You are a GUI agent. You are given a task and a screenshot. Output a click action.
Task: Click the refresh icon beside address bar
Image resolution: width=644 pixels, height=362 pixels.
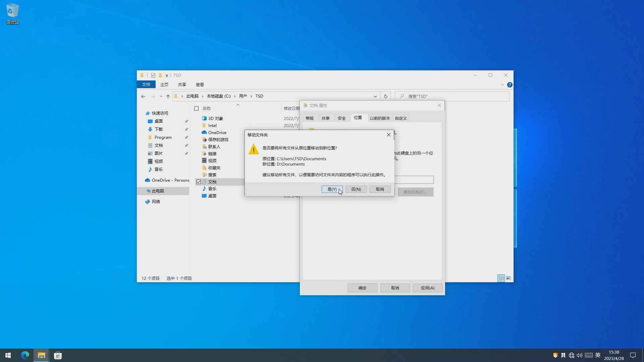pyautogui.click(x=385, y=96)
